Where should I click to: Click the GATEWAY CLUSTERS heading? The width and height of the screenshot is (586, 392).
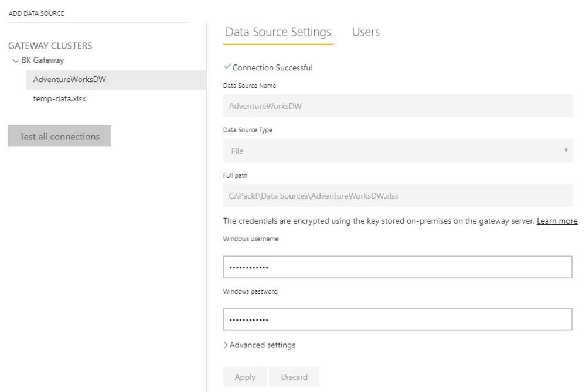coord(50,46)
